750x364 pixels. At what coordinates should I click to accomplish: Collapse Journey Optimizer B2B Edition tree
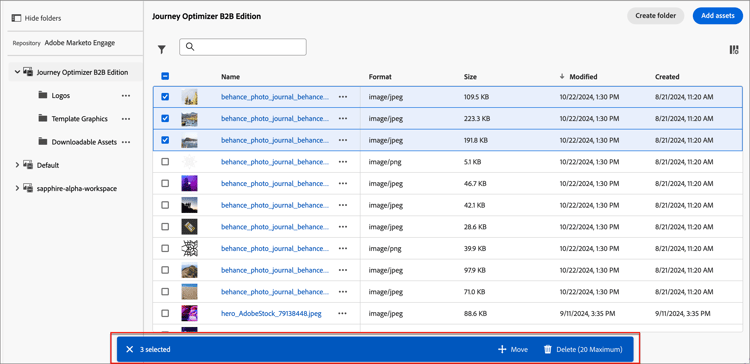pyautogui.click(x=17, y=72)
